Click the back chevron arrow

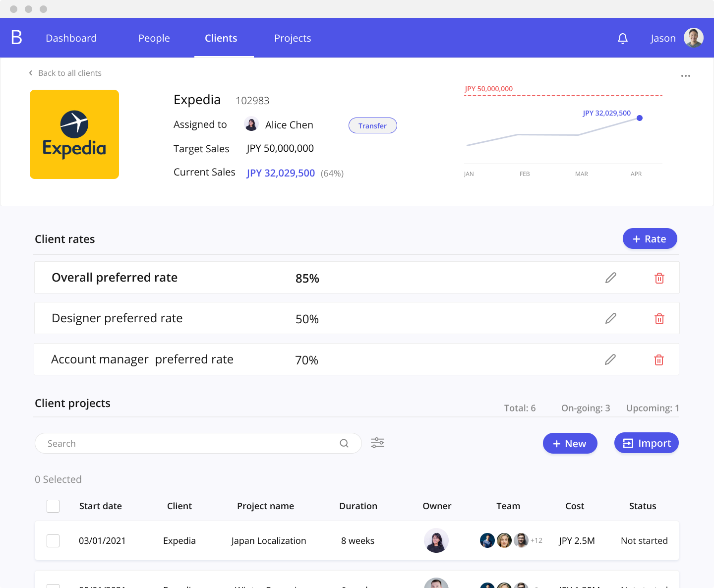coord(31,73)
